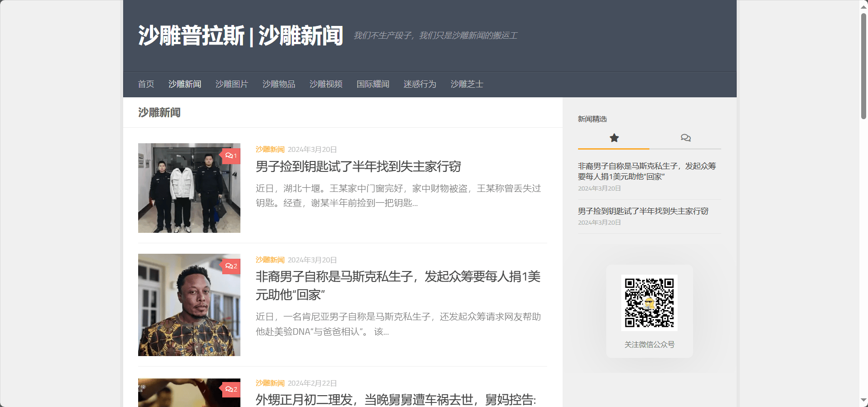Image resolution: width=868 pixels, height=407 pixels.
Task: Switch to the comments bubble tab
Action: [x=685, y=138]
